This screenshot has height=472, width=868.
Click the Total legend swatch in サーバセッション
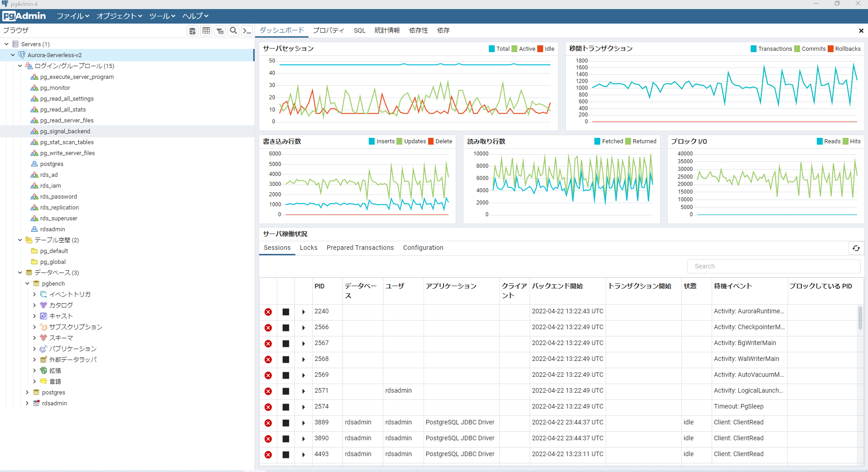[492, 49]
